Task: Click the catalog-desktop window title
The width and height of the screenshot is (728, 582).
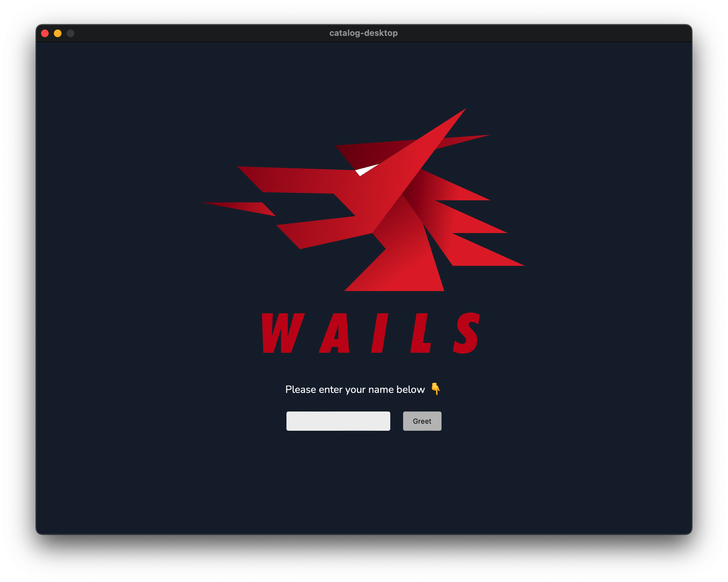Action: point(363,33)
